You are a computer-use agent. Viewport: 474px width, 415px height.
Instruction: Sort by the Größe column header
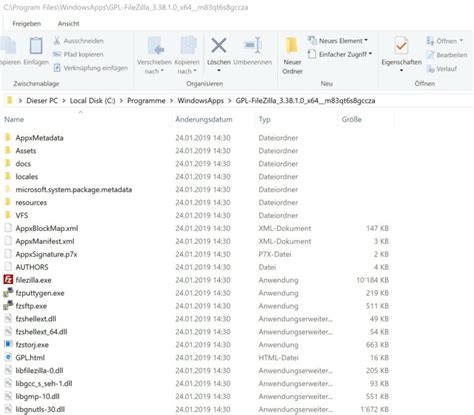351,119
